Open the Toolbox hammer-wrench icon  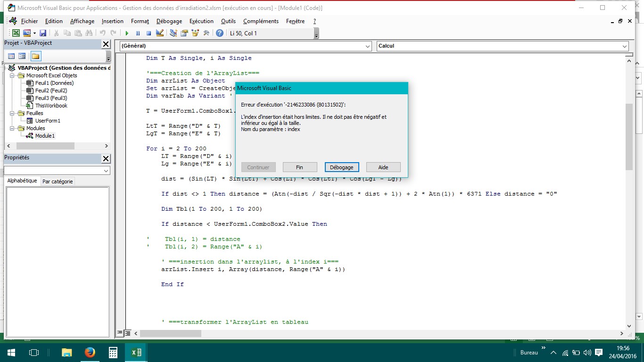(206, 33)
